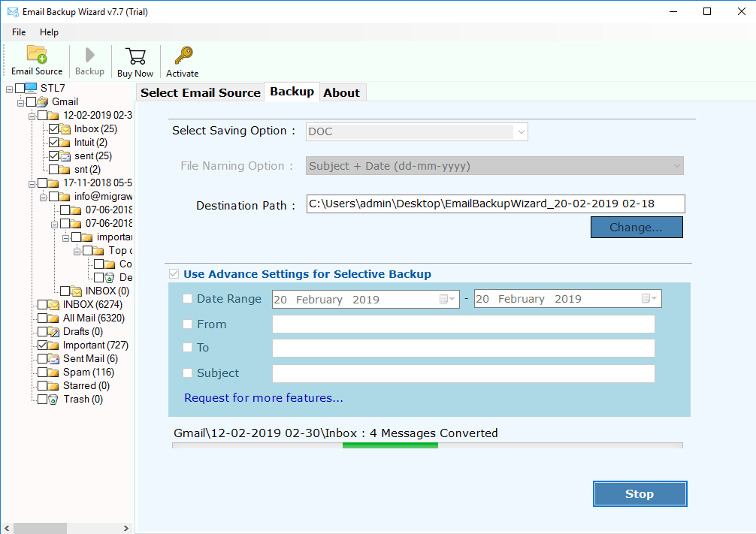Click the Backup play icon in toolbar

(89, 55)
